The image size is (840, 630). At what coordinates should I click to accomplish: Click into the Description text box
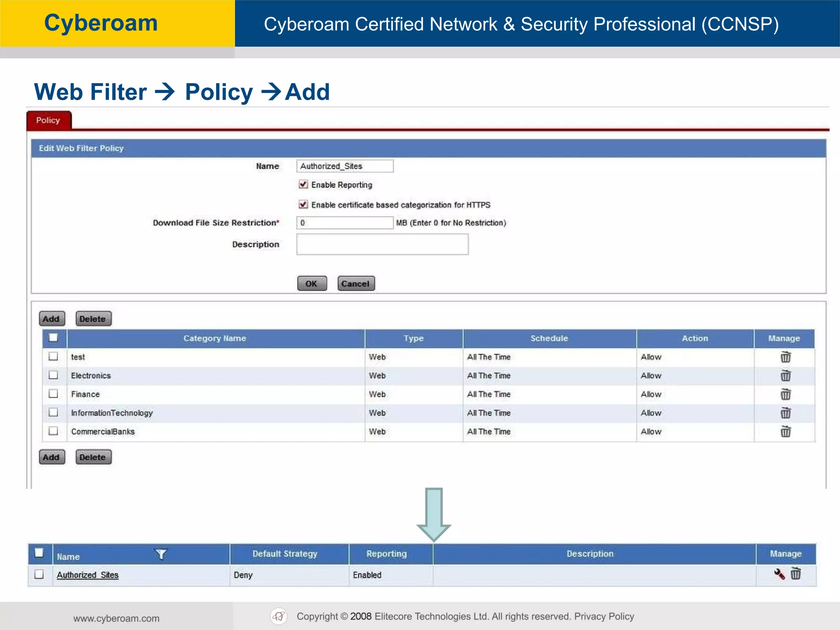click(382, 244)
